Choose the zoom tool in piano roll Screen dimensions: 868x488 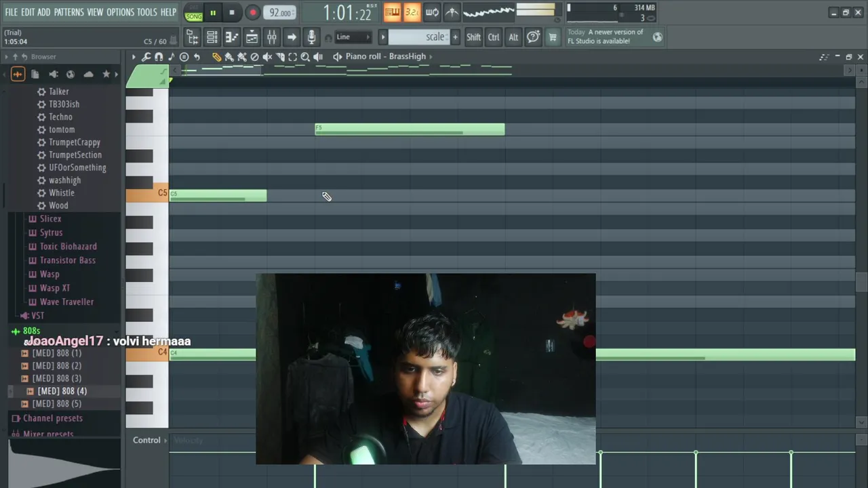tap(305, 57)
